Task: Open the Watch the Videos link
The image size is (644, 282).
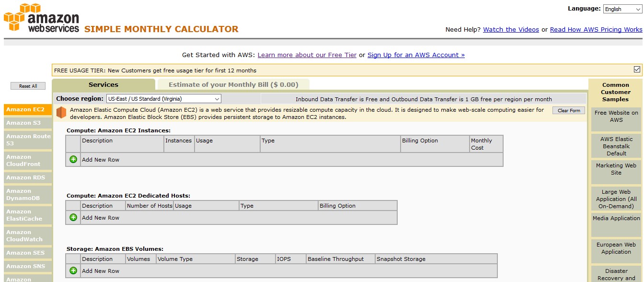Action: pyautogui.click(x=511, y=29)
